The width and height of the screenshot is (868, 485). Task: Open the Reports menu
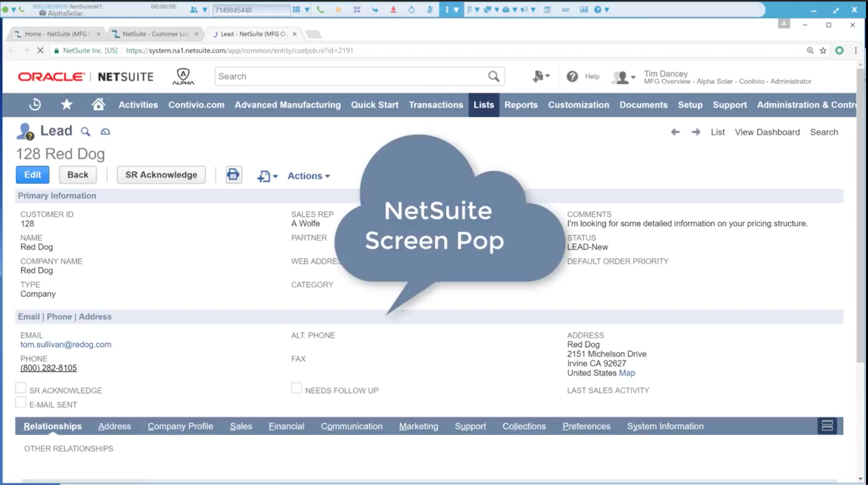coord(521,105)
